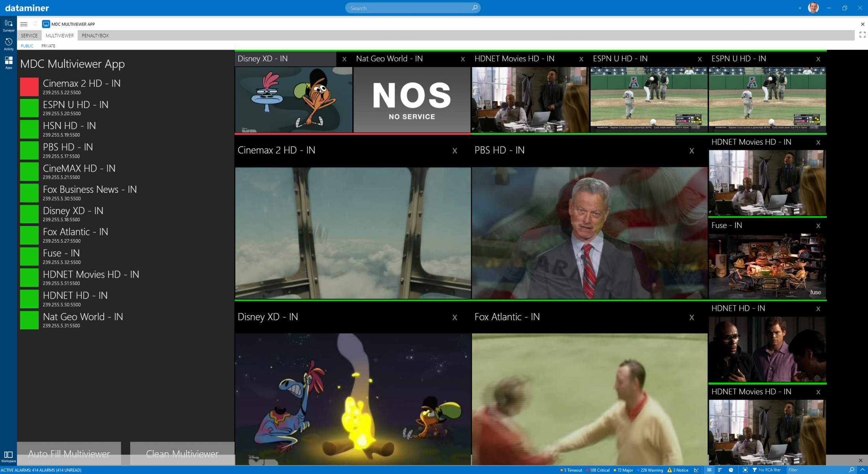Click the PBS HD video thumbnail
This screenshot has height=474, width=868.
coord(589,233)
